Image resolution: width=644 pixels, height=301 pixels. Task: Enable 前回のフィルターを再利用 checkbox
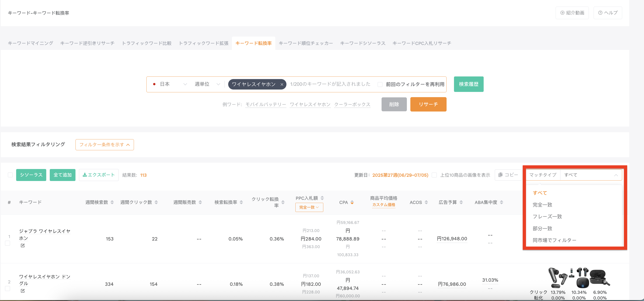coord(380,84)
